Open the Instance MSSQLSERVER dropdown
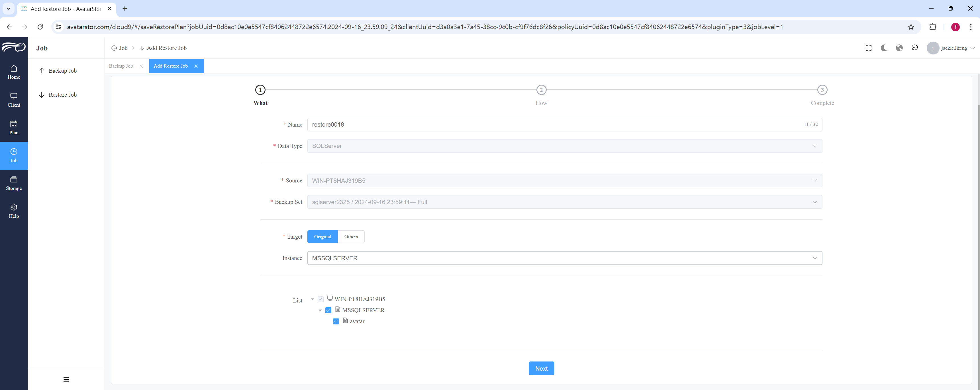This screenshot has height=390, width=980. tap(565, 258)
